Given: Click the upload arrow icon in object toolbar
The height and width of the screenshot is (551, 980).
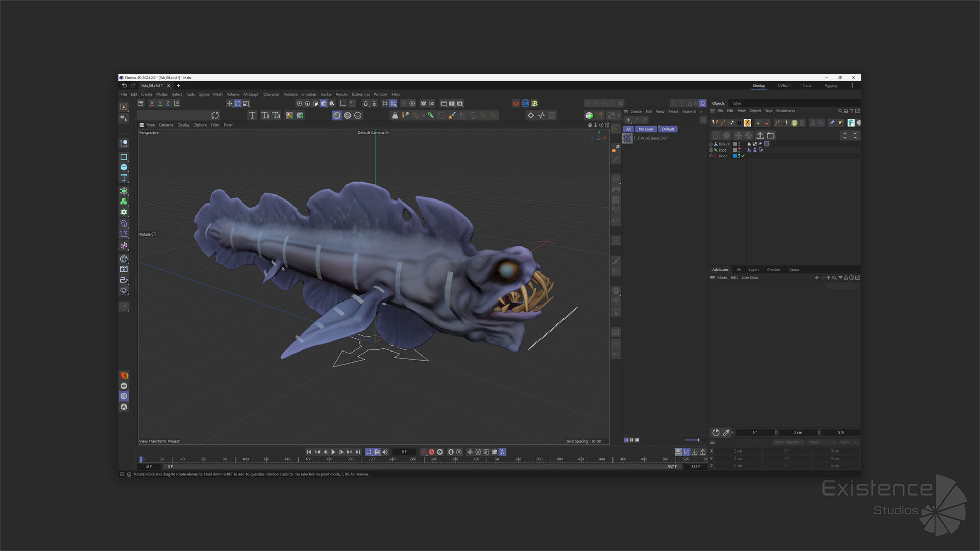Looking at the screenshot, I should pos(760,135).
